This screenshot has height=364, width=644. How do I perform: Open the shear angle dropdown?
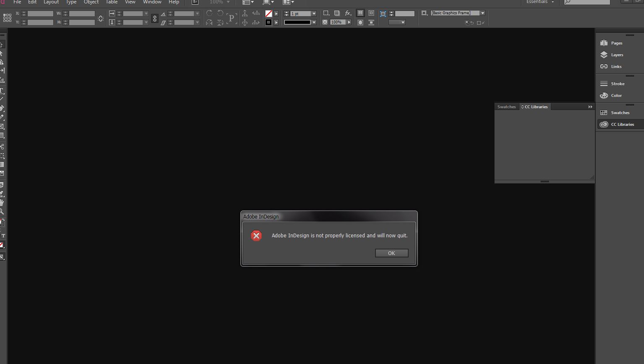pos(197,22)
